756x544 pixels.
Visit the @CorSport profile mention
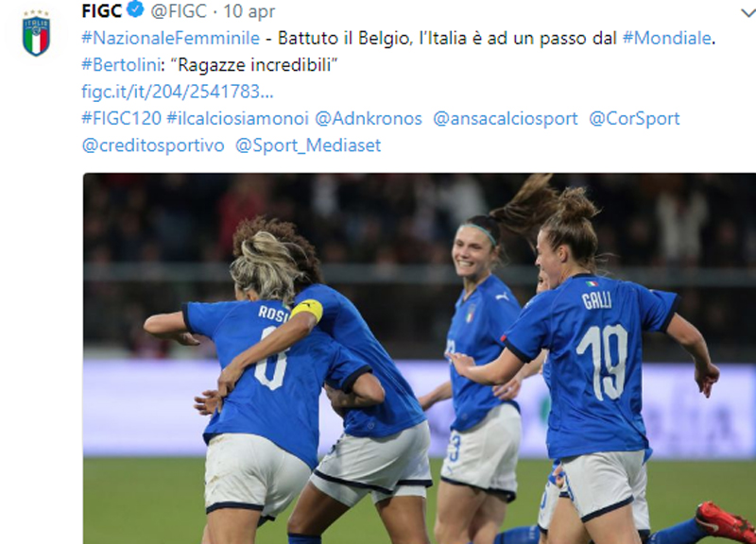[x=634, y=119]
